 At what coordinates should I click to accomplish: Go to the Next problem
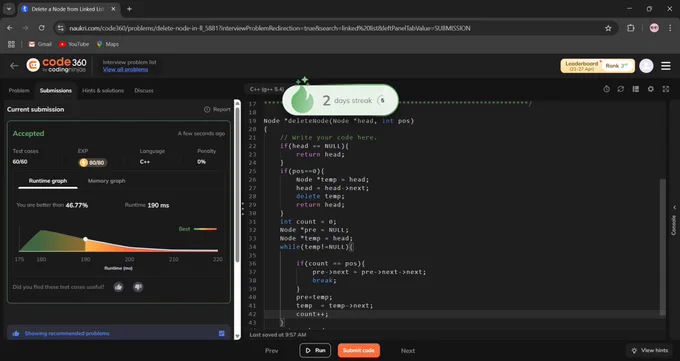click(408, 351)
